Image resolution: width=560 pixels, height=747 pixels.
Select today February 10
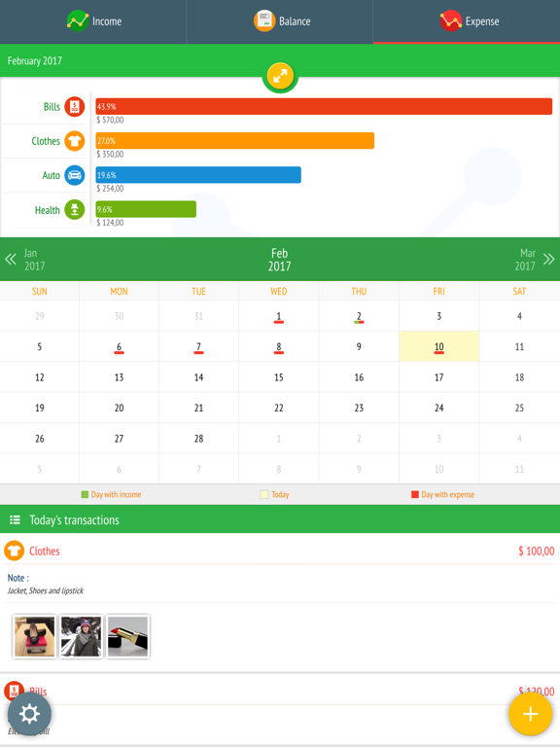coord(439,347)
